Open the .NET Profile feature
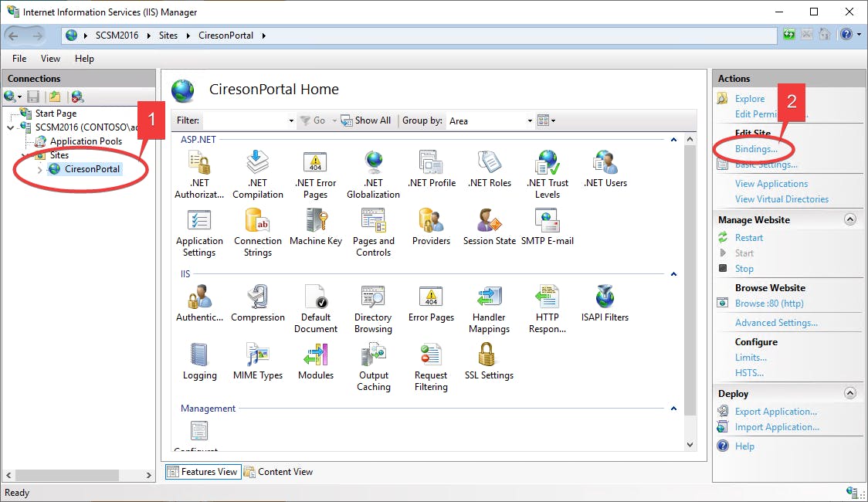This screenshot has height=502, width=868. [x=431, y=169]
